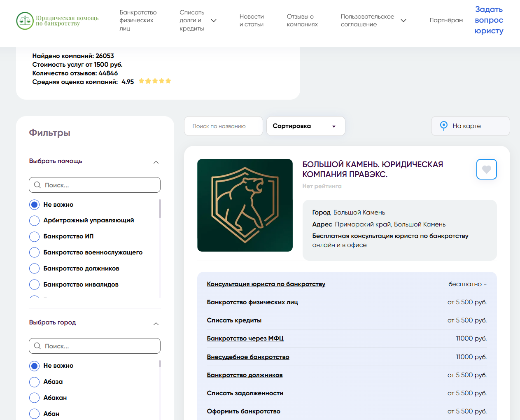Open 'Списать задолженности' service link
The width and height of the screenshot is (520, 420).
pyautogui.click(x=245, y=393)
